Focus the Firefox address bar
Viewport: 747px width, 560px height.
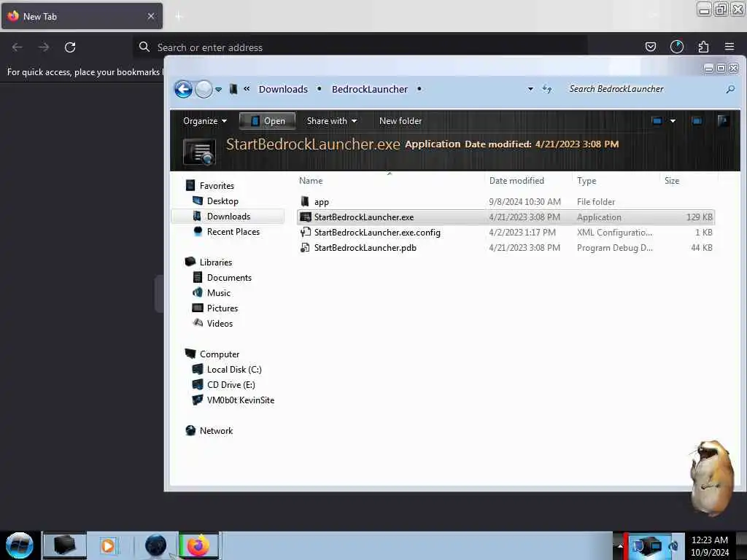coord(360,47)
